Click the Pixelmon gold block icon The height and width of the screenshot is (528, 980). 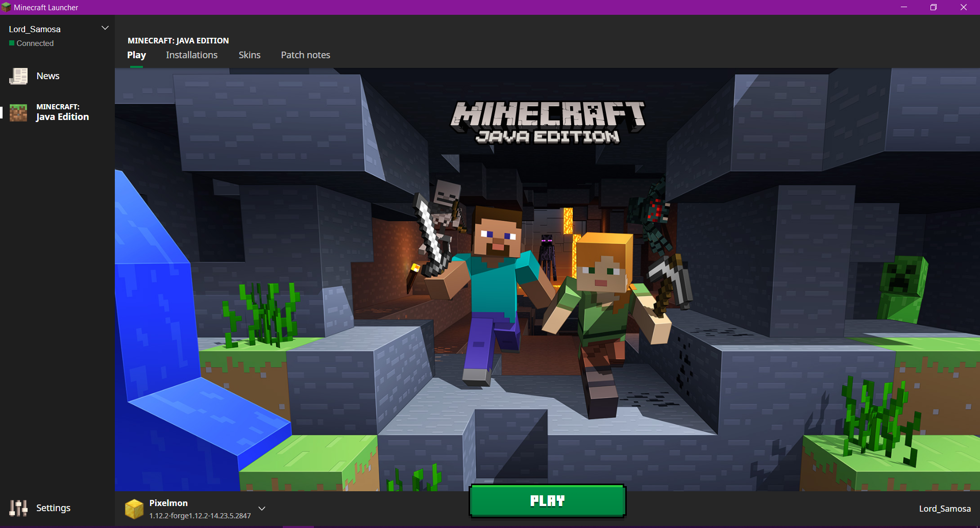coord(134,509)
